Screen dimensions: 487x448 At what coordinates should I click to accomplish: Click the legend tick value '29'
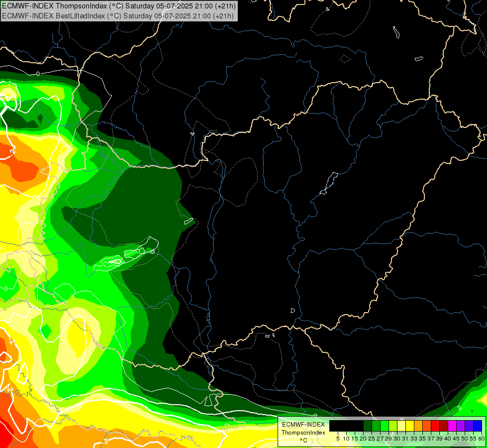point(389,439)
